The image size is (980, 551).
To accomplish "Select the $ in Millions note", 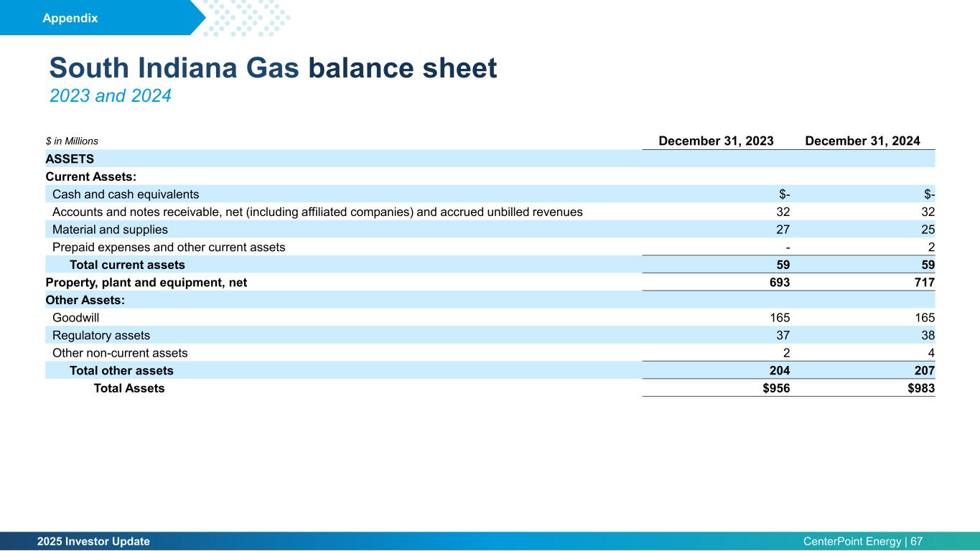I will (x=72, y=141).
